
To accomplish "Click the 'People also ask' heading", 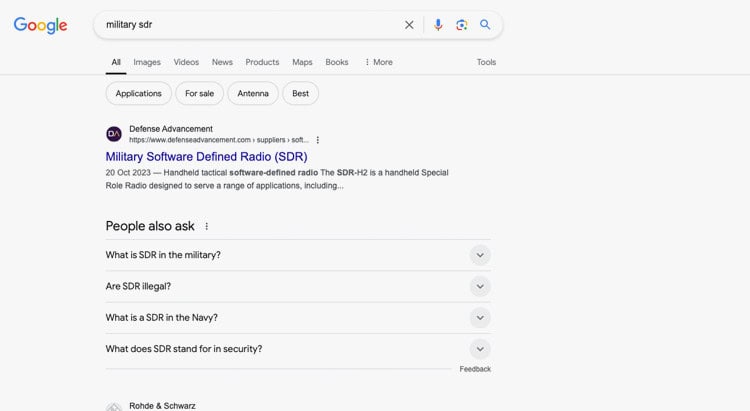I will pyautogui.click(x=150, y=226).
